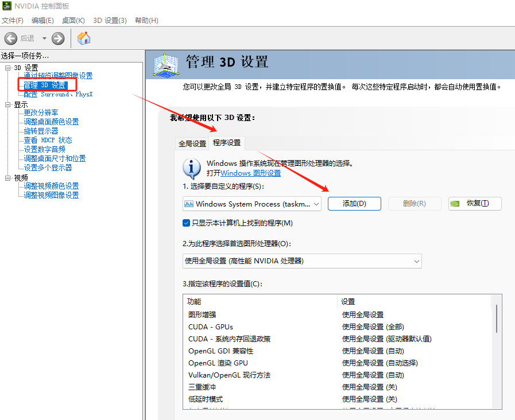Select the 低延时模式 feature row
This screenshot has height=420, width=515.
click(338, 399)
